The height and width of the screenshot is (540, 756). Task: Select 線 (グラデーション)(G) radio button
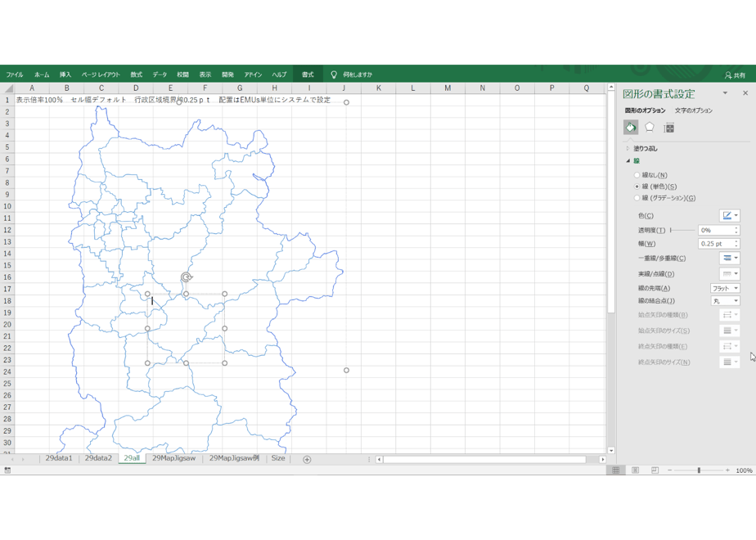click(637, 198)
